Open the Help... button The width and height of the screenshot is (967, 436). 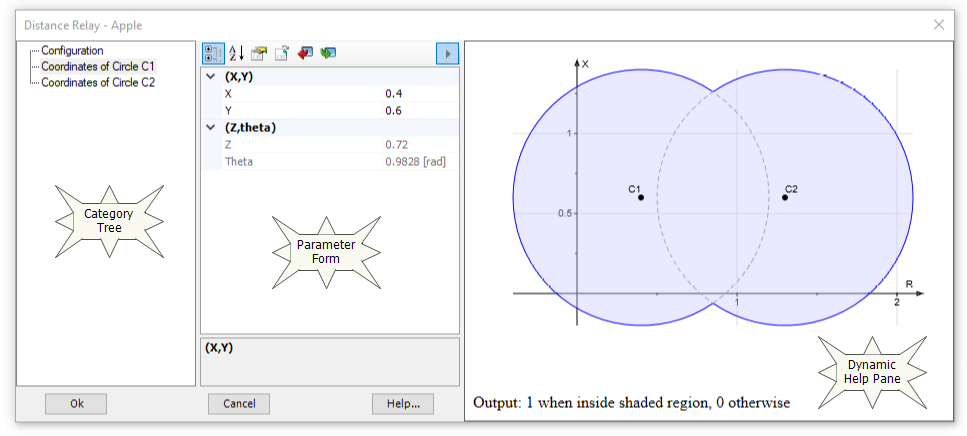(x=403, y=404)
